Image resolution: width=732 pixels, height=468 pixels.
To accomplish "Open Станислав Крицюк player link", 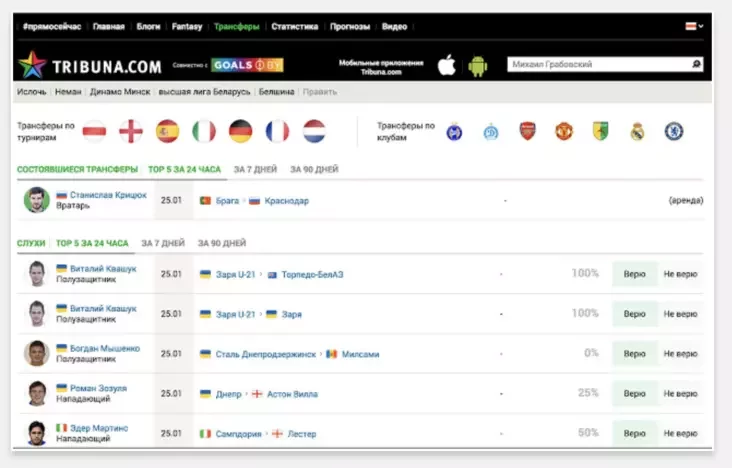I will (108, 195).
